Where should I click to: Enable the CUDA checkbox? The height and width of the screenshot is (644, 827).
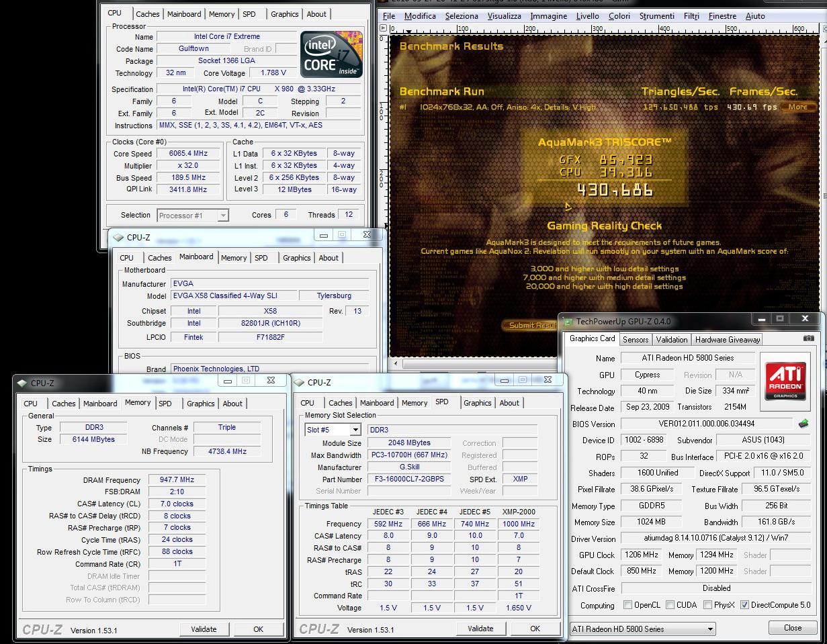(x=670, y=605)
